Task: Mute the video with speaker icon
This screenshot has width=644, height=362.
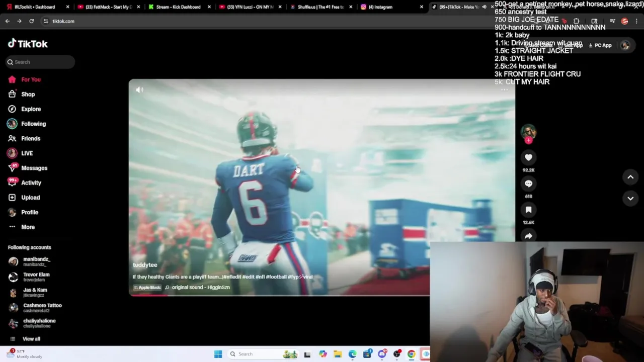Action: (x=139, y=89)
